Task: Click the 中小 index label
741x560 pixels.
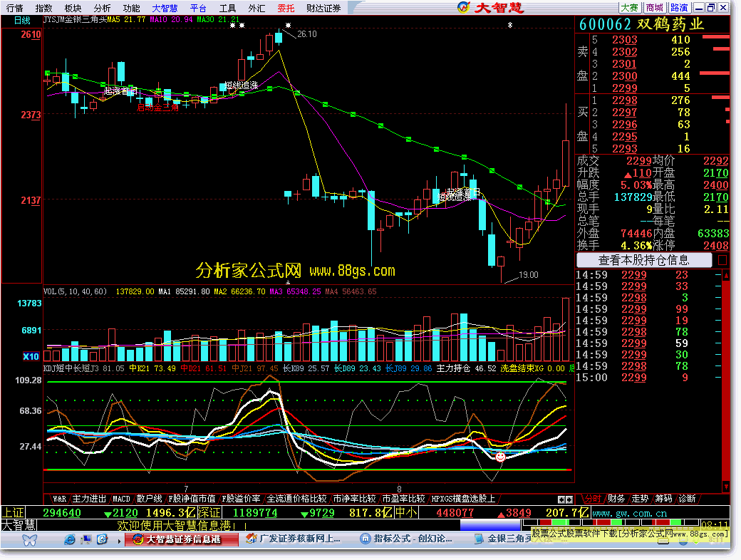Action: [x=406, y=513]
